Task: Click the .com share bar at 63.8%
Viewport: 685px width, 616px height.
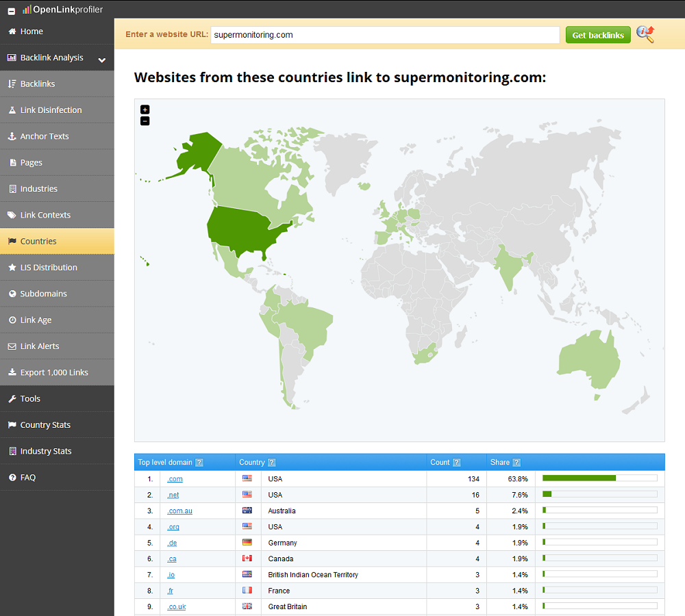Action: pyautogui.click(x=600, y=478)
